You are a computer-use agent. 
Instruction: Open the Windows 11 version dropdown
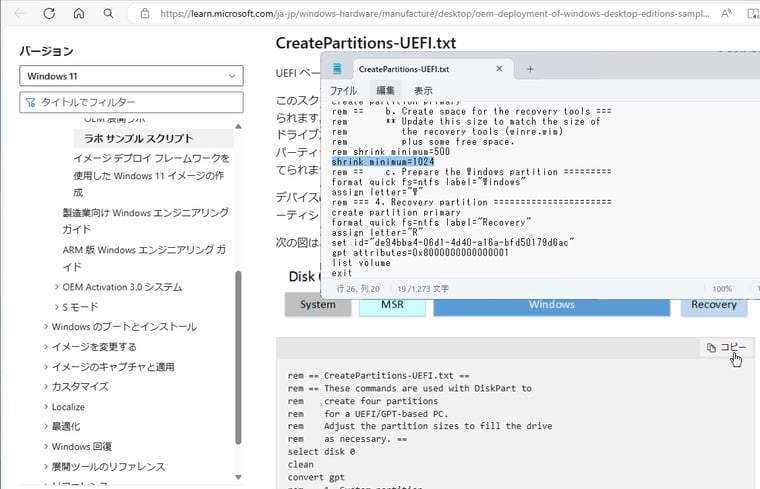[131, 76]
